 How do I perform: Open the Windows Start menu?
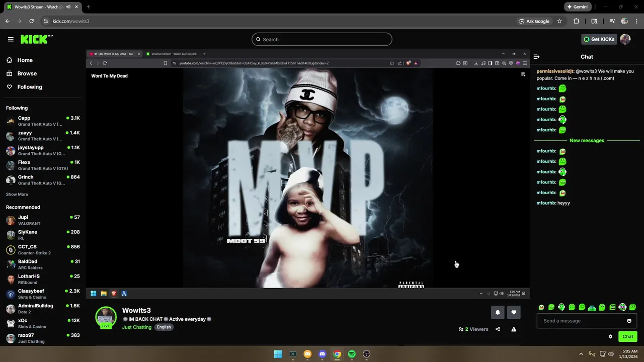pos(278,354)
